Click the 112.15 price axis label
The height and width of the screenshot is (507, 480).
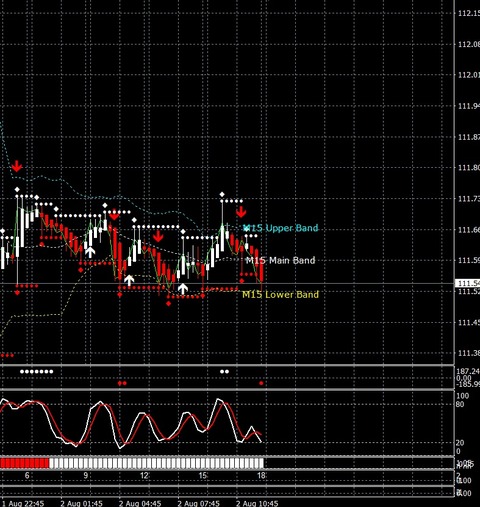469,13
